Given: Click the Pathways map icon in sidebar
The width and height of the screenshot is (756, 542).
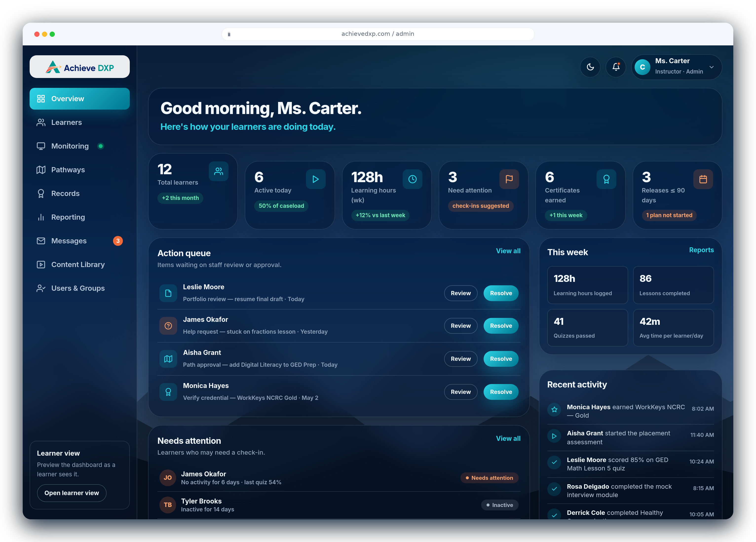Looking at the screenshot, I should click(41, 170).
